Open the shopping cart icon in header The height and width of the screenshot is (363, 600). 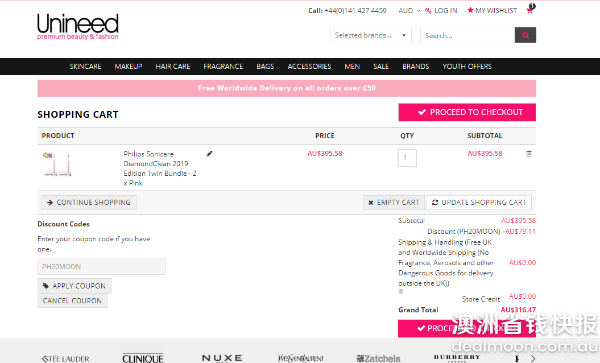[530, 9]
